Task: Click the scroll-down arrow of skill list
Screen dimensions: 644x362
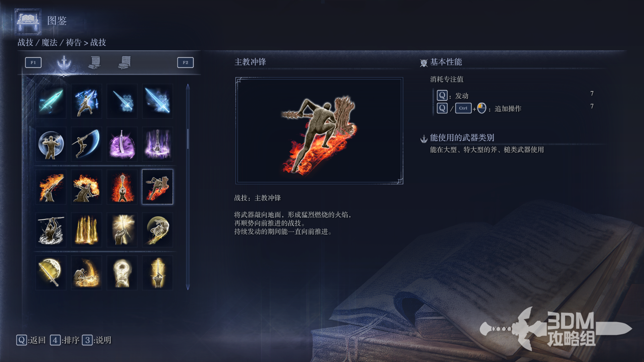Action: (188, 287)
